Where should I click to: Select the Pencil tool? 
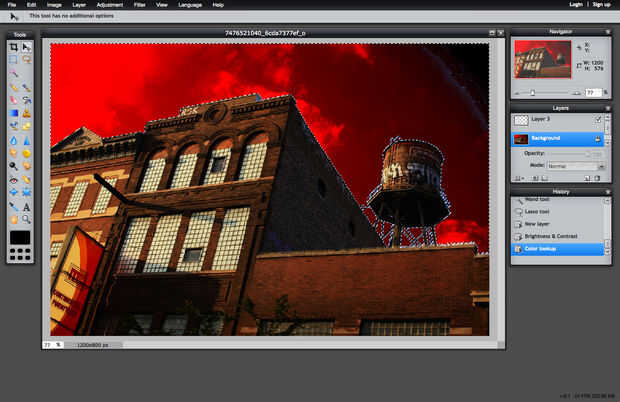point(14,87)
